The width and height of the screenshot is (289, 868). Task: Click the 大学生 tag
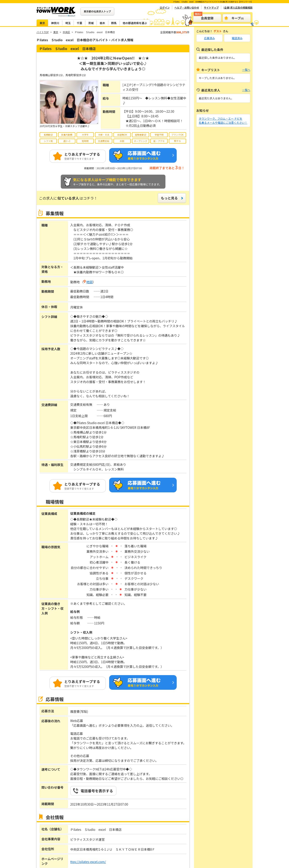pyautogui.click(x=85, y=135)
